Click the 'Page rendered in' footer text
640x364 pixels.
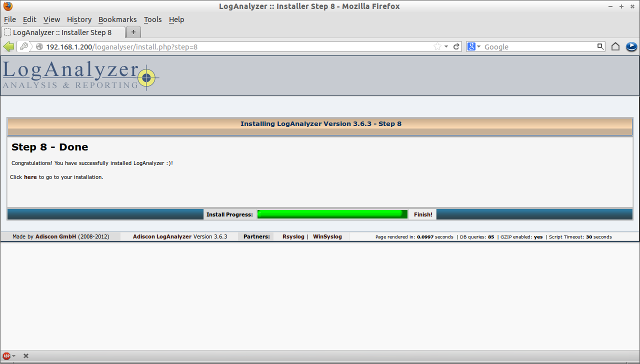pos(414,237)
